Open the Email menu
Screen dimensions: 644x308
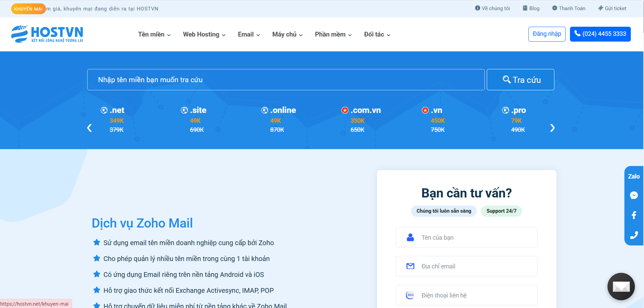(x=249, y=34)
